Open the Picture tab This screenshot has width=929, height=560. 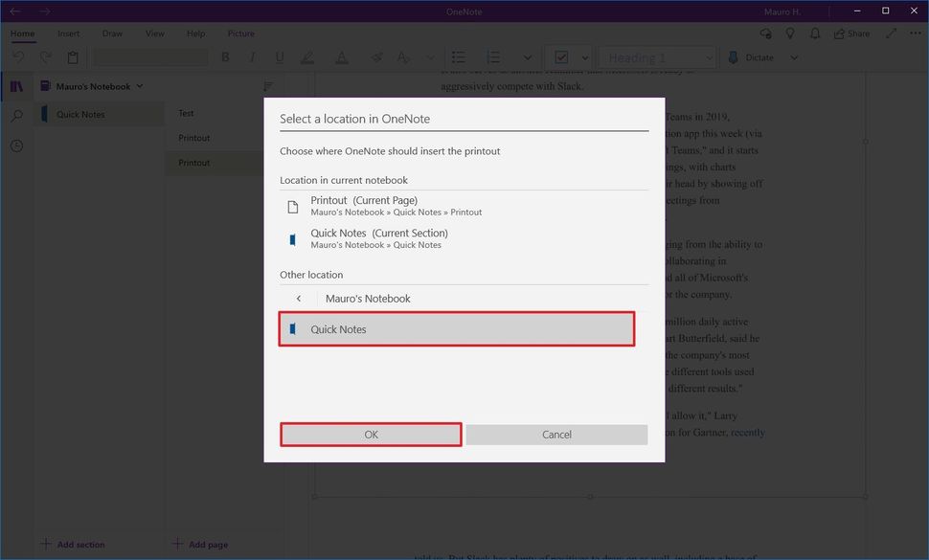coord(240,33)
